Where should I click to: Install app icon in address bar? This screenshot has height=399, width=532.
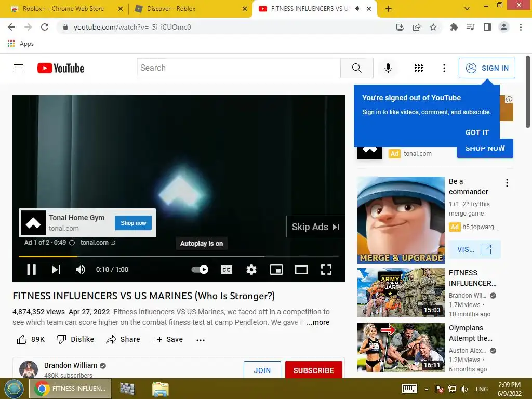pos(400,27)
